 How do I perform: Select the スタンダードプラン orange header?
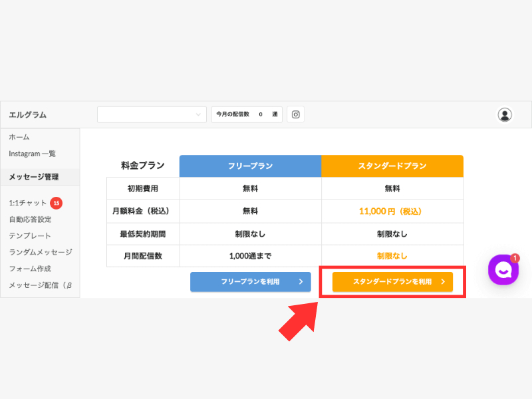[x=392, y=166]
